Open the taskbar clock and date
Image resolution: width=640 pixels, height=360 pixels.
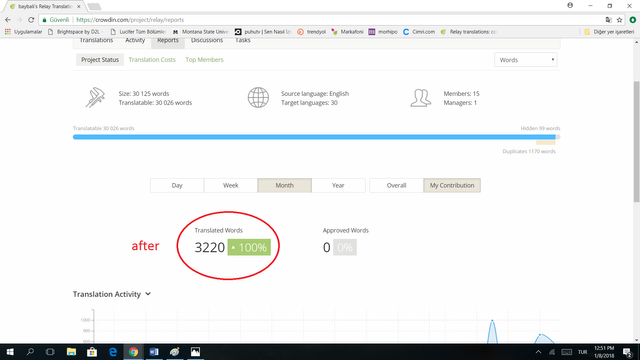(604, 352)
